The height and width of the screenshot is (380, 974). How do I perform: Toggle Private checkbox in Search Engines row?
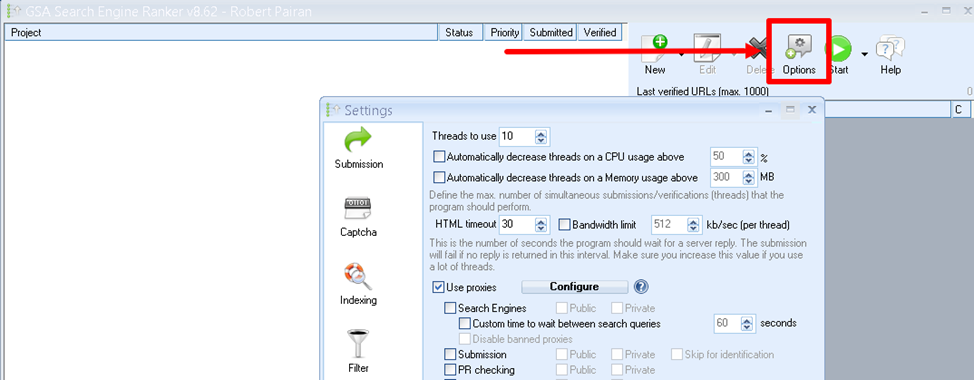pos(616,308)
